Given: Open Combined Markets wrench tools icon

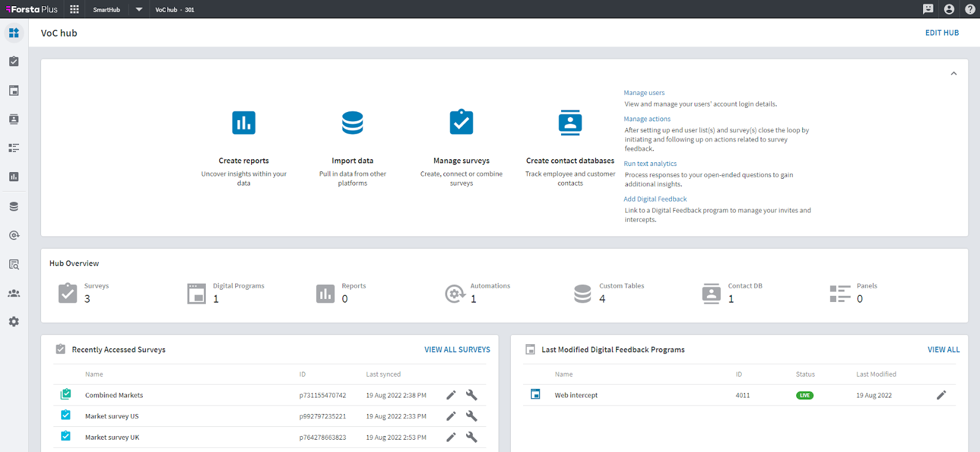Looking at the screenshot, I should [x=472, y=395].
